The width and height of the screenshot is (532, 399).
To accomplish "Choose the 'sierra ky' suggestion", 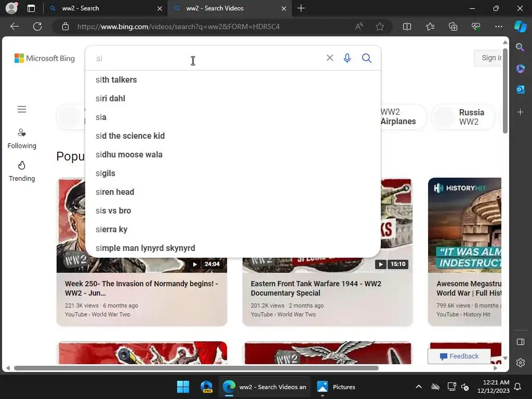I will point(233,229).
